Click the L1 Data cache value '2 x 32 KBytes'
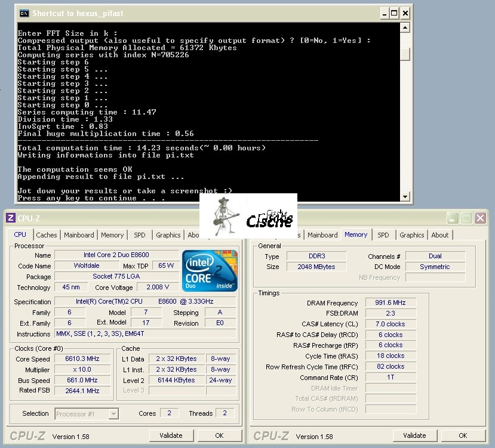 click(177, 359)
